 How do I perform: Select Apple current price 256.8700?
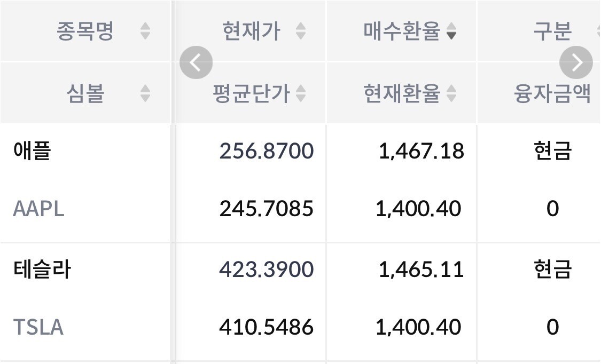(266, 151)
